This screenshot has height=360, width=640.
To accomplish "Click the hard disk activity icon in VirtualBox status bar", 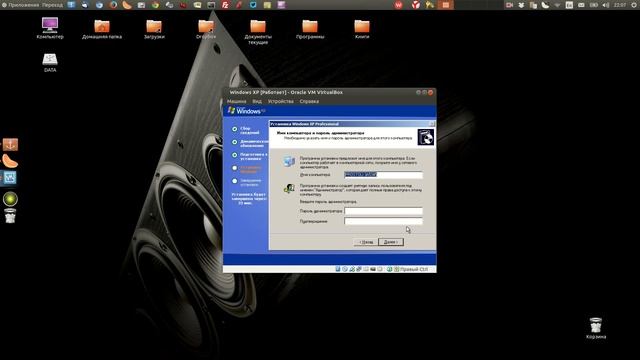I will pyautogui.click(x=338, y=269).
